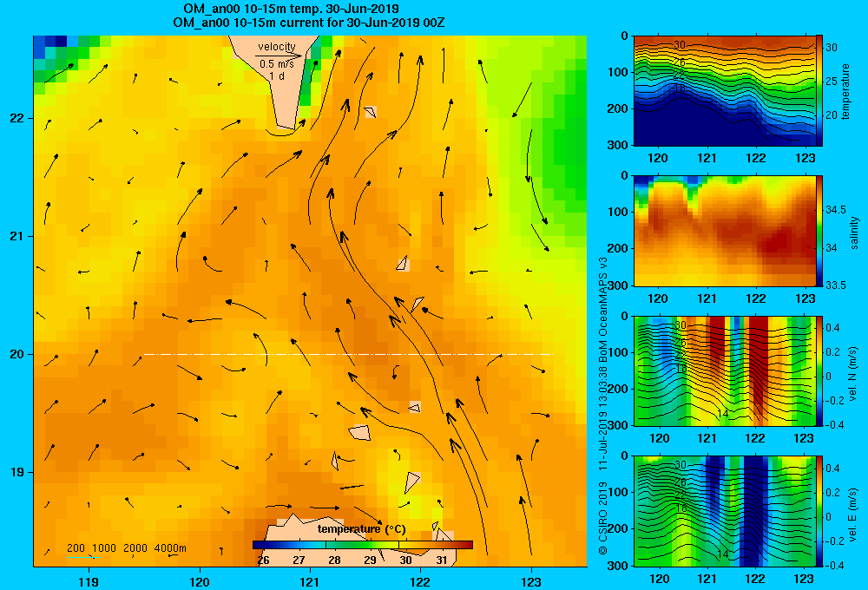Click the main map's latitude label 20
This screenshot has height=590, width=868.
tap(16, 354)
